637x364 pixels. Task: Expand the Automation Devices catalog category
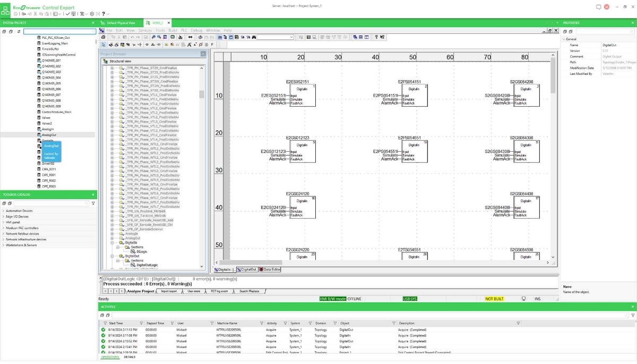coord(3,211)
